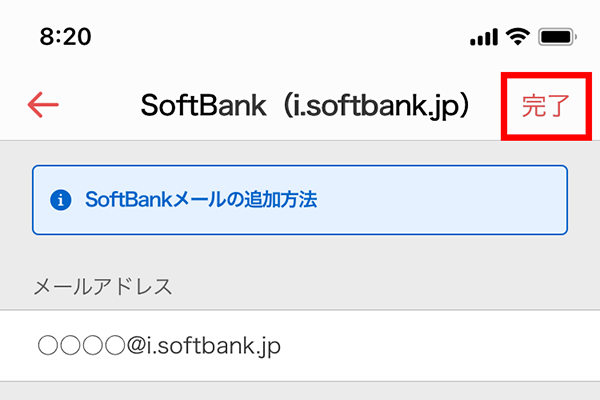Open SoftBankメールの追加方法 help link

click(201, 200)
